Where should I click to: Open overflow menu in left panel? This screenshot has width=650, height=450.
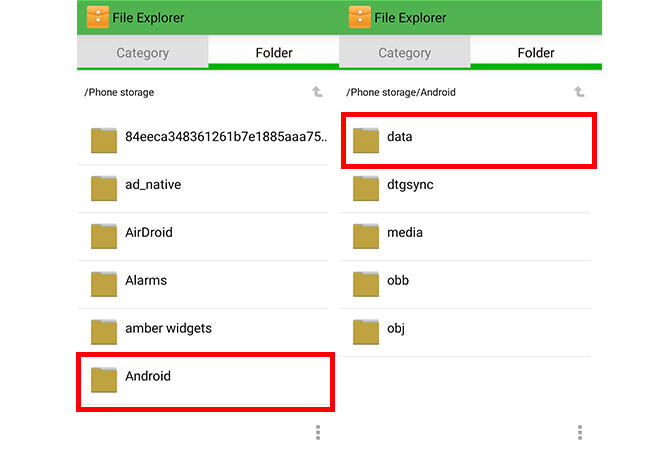[318, 432]
